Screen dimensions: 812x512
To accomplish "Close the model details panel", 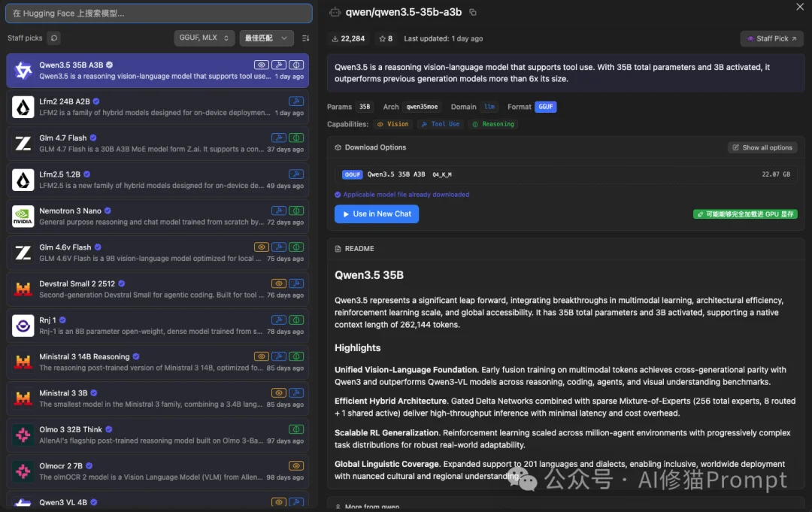I will (799, 7).
